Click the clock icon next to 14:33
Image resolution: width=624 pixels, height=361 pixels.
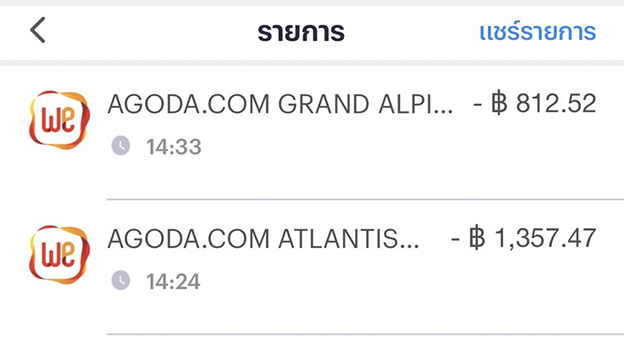tap(121, 145)
